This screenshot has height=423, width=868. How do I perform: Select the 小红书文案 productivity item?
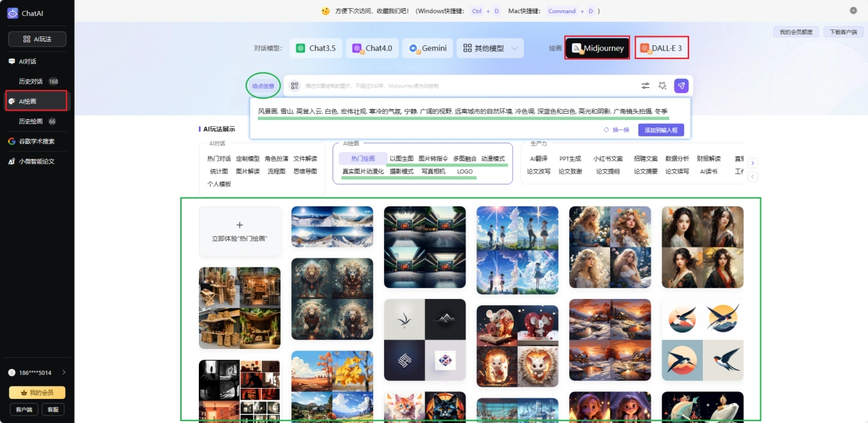tap(608, 158)
